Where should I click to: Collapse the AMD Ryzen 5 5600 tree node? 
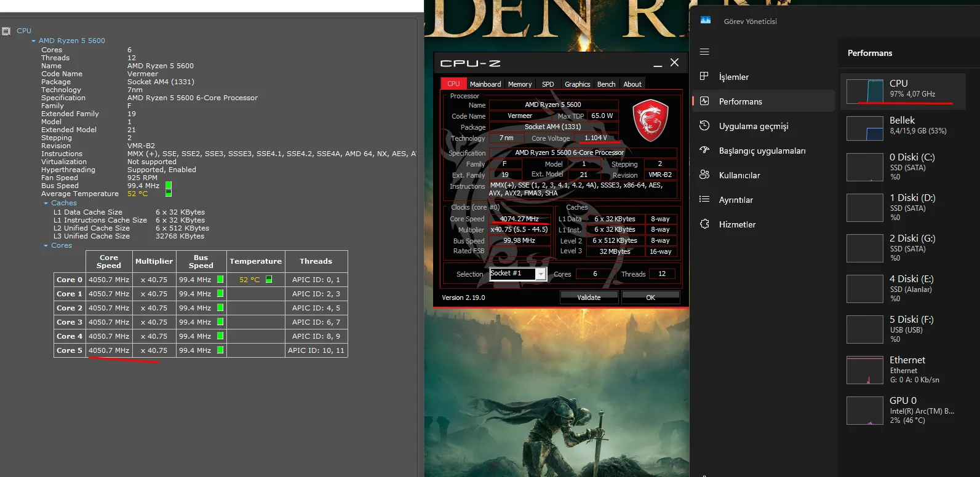click(x=33, y=41)
